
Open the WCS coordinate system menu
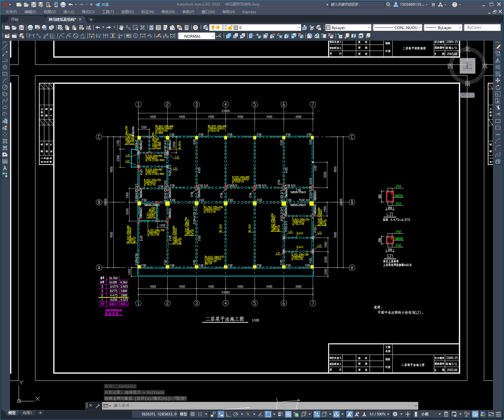coord(468,95)
